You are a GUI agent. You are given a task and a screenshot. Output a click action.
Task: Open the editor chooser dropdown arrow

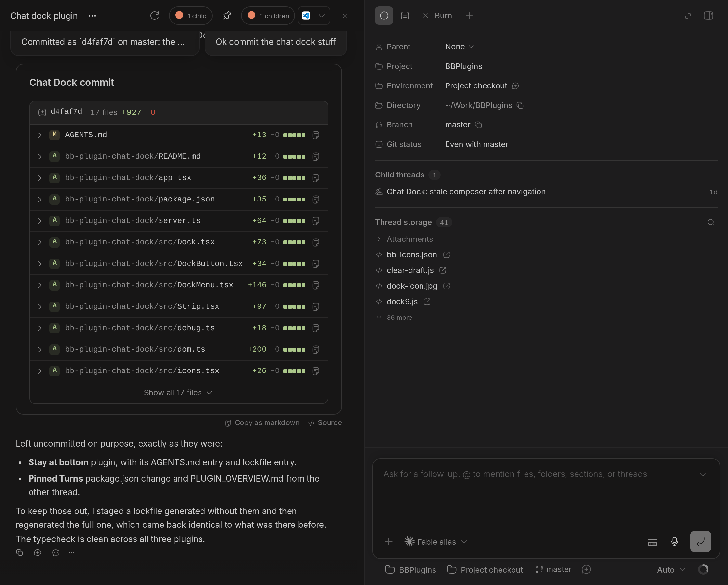tap(322, 16)
